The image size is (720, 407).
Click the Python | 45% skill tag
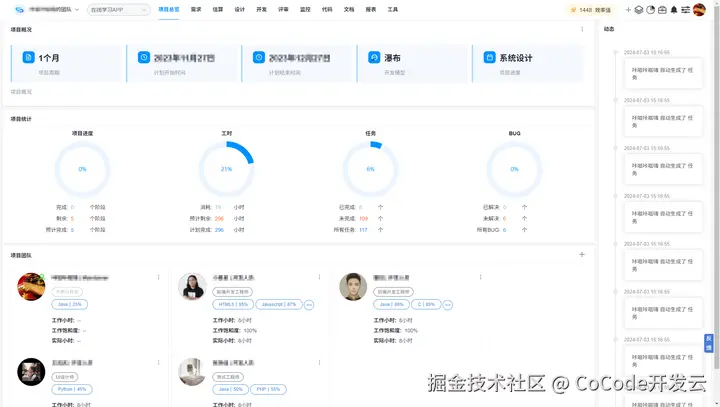point(72,389)
